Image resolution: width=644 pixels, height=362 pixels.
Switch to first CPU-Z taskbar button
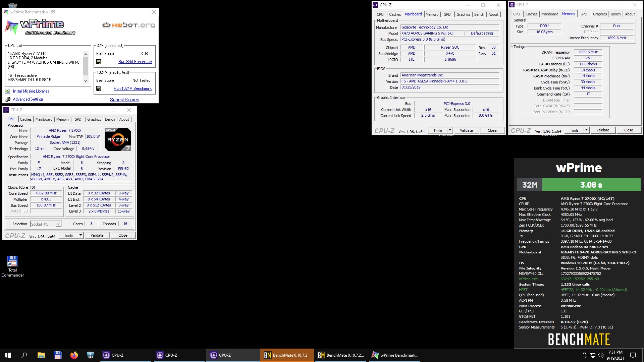[125, 355]
